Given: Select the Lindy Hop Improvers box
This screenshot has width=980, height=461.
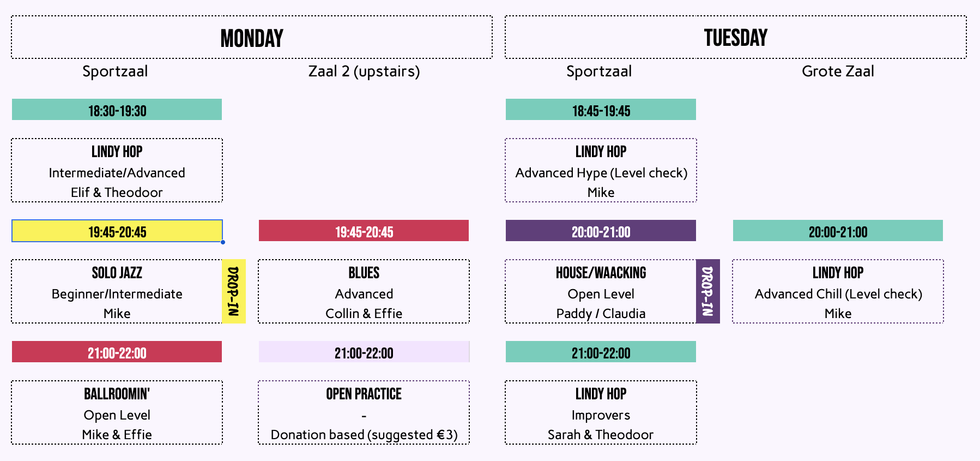Looking at the screenshot, I should tap(601, 413).
